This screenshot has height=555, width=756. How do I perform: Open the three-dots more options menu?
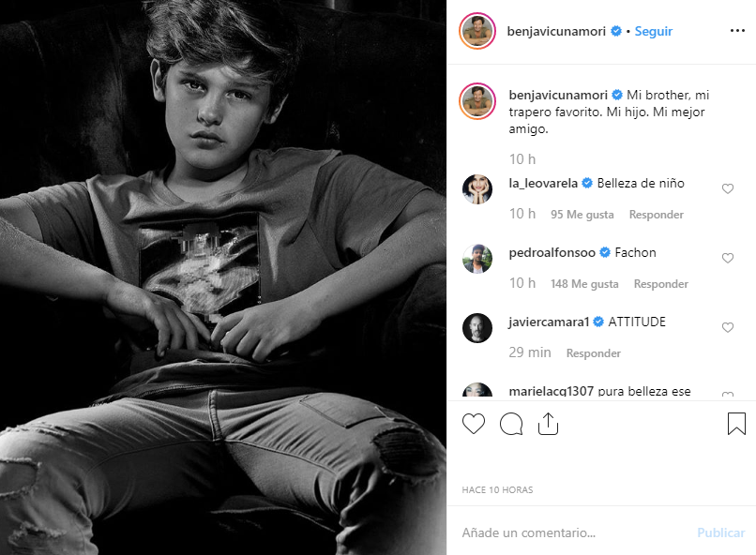[x=737, y=31]
